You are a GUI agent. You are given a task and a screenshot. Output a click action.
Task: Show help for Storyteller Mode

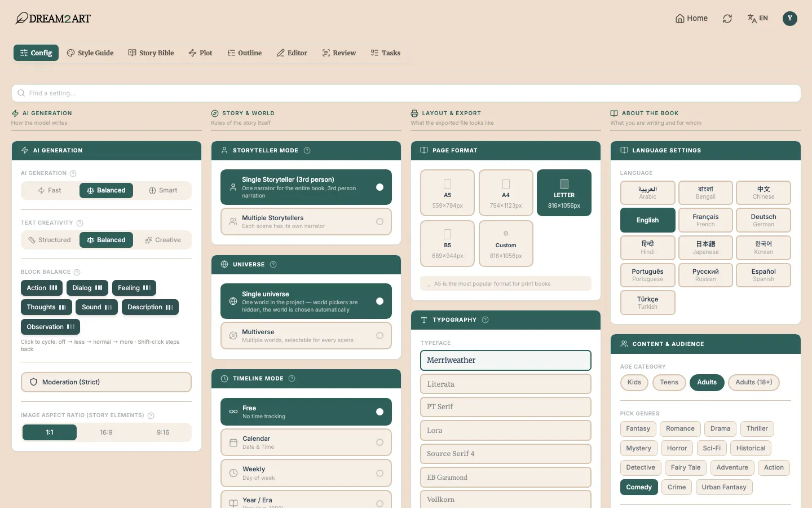pos(307,151)
